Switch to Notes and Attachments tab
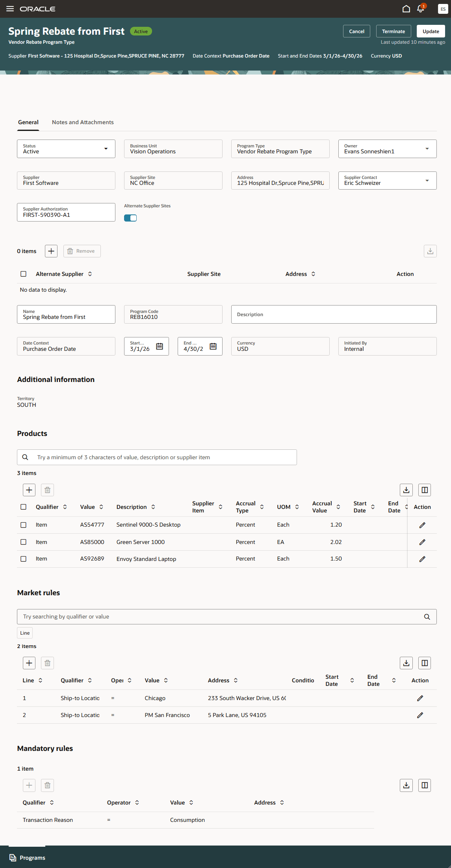The width and height of the screenshot is (451, 868). 83,122
